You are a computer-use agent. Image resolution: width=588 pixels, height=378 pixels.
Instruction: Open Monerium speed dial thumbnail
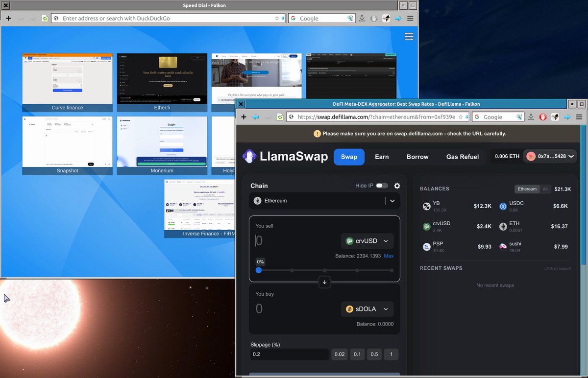point(162,145)
